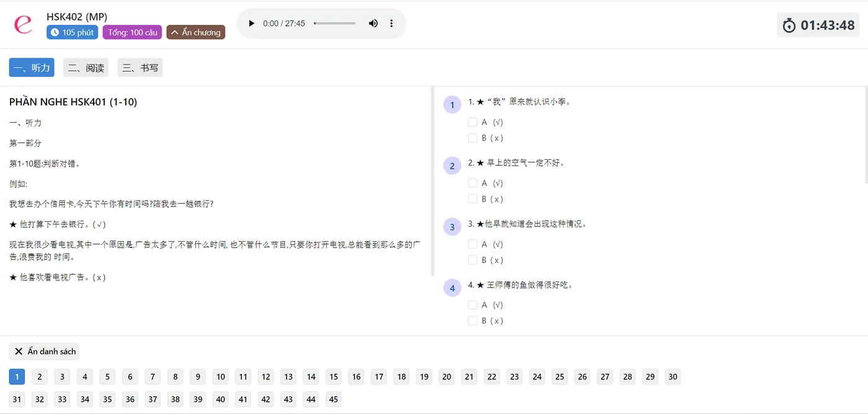Open question 15 from number list
Screen dimensions: 868x414
[334, 377]
